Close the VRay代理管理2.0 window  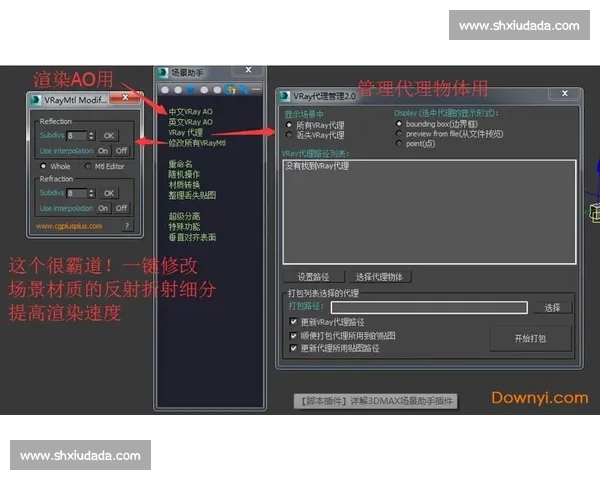point(565,93)
